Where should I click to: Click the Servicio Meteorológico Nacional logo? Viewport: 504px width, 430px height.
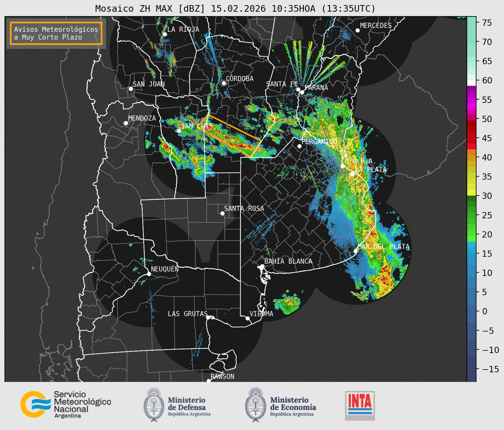[65, 404]
